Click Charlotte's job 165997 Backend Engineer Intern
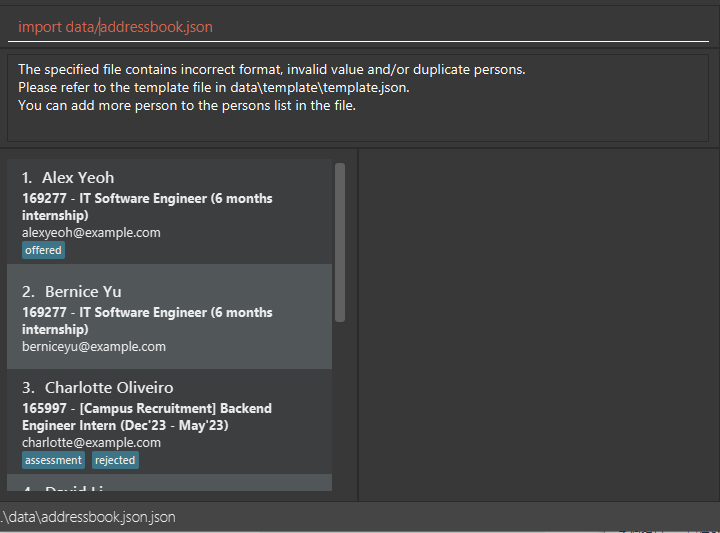Viewport: 720px width, 533px height. coord(147,417)
